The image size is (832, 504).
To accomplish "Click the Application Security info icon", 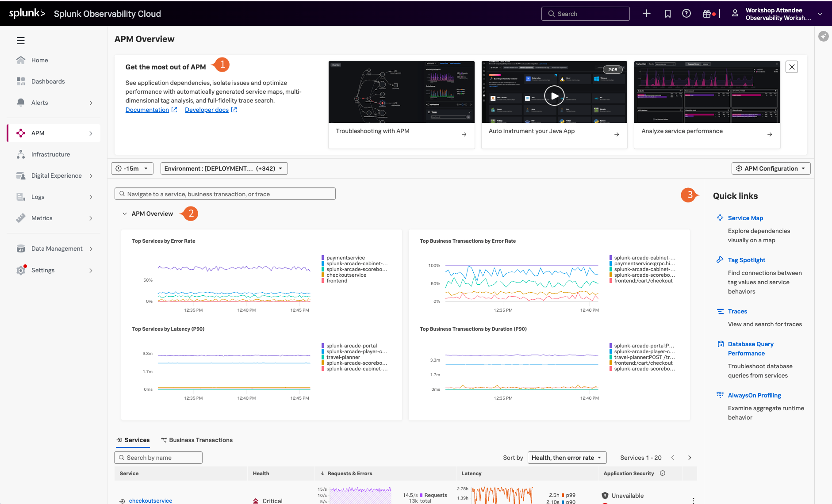I will 663,473.
